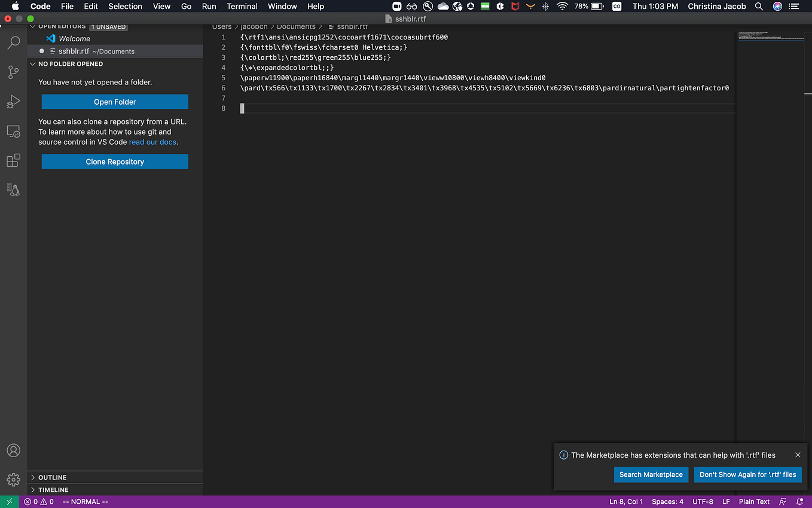Image resolution: width=812 pixels, height=508 pixels.
Task: Expand the Timeline section
Action: coord(54,489)
